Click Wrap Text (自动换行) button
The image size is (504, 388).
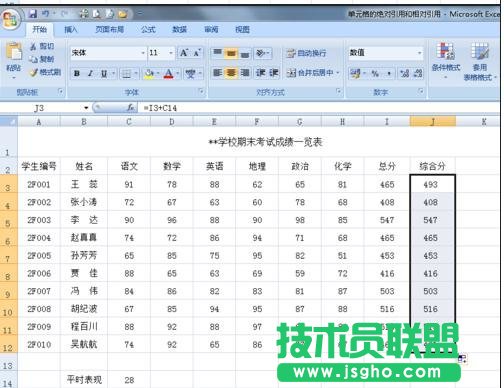[306, 53]
